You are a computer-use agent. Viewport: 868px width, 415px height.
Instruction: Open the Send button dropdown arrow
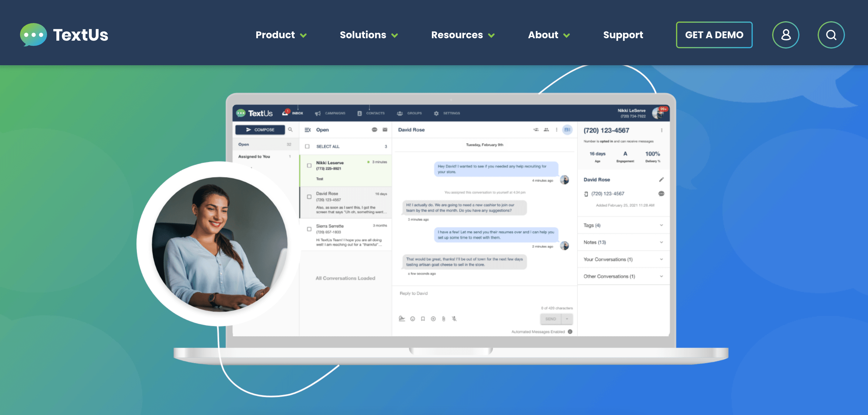pyautogui.click(x=567, y=319)
